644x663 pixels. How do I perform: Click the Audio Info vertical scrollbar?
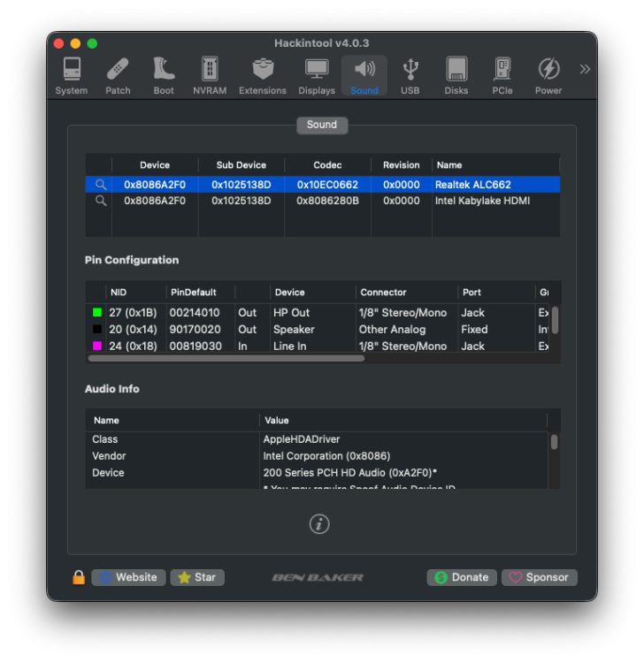click(555, 442)
